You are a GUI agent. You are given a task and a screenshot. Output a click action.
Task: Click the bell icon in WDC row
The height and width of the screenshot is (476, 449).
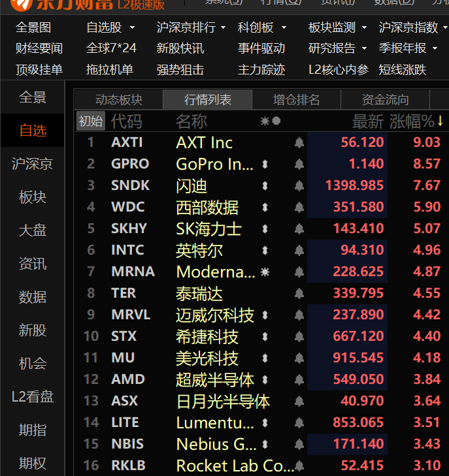click(299, 208)
